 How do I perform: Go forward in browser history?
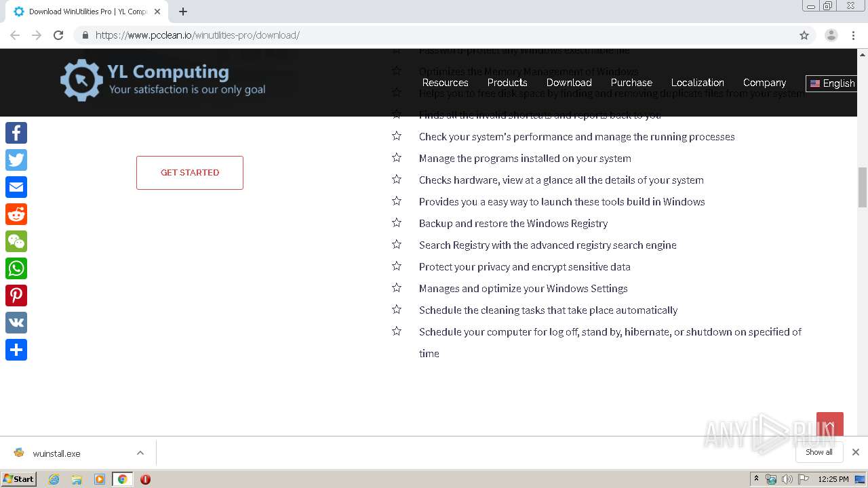(x=37, y=35)
